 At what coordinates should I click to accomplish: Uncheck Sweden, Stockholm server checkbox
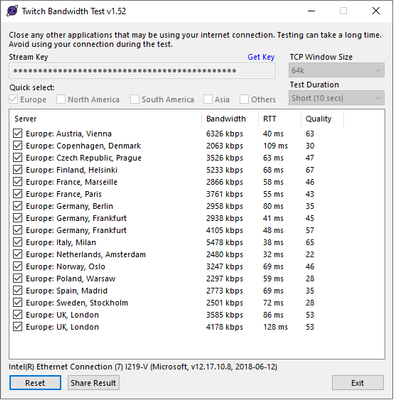(x=17, y=303)
